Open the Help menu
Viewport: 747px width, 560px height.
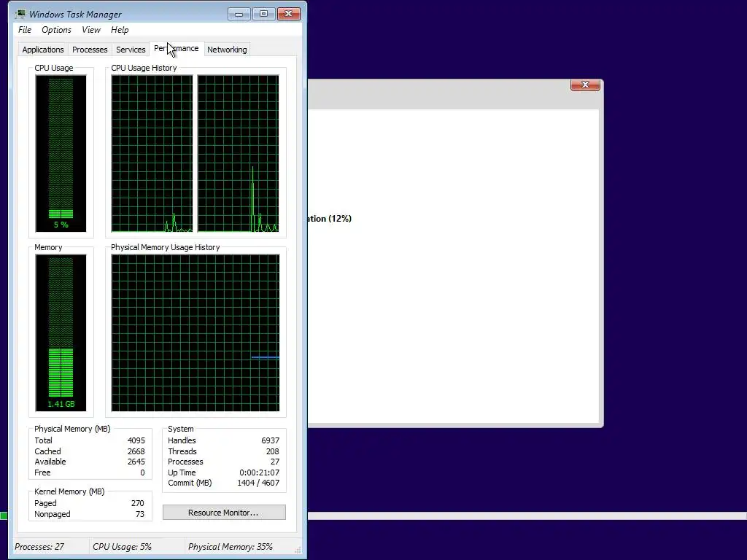click(x=120, y=30)
